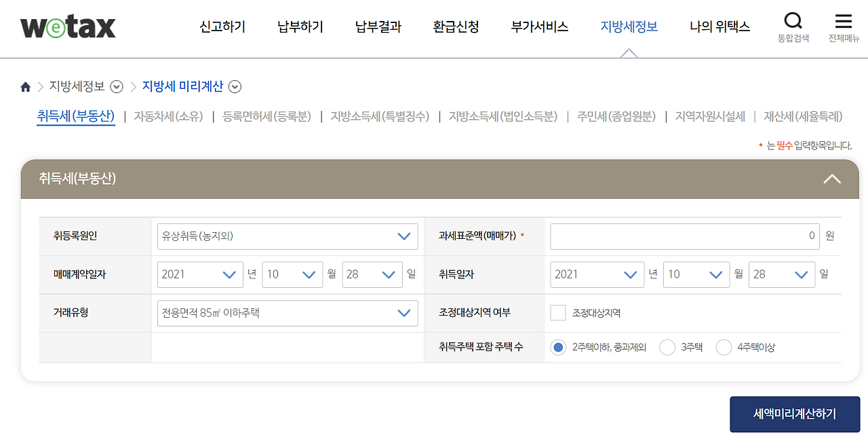
Task: Select the 취득세(부동산) tab
Action: (76, 116)
